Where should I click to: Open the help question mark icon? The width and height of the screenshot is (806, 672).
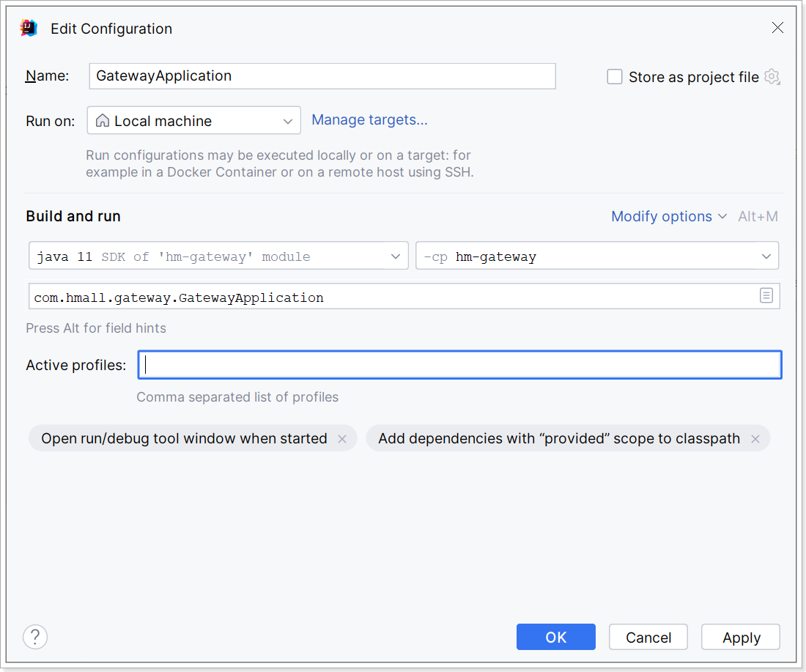coord(35,637)
